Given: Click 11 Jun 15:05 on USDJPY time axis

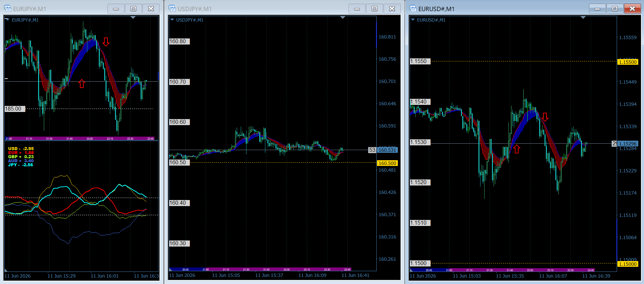Looking at the screenshot, I should (226, 275).
